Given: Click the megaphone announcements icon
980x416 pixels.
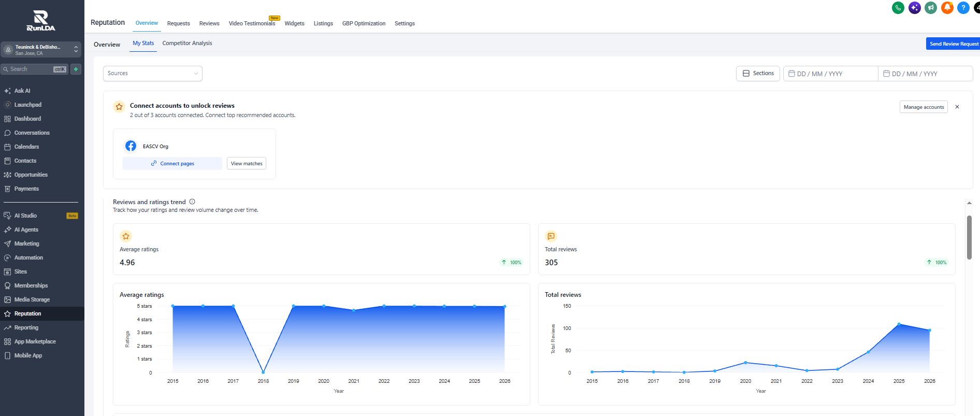Looking at the screenshot, I should coord(931,8).
